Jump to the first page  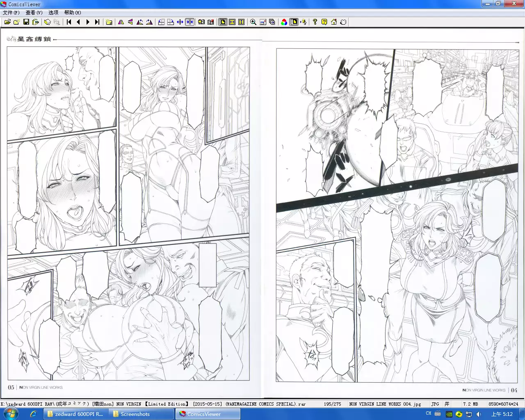click(69, 22)
